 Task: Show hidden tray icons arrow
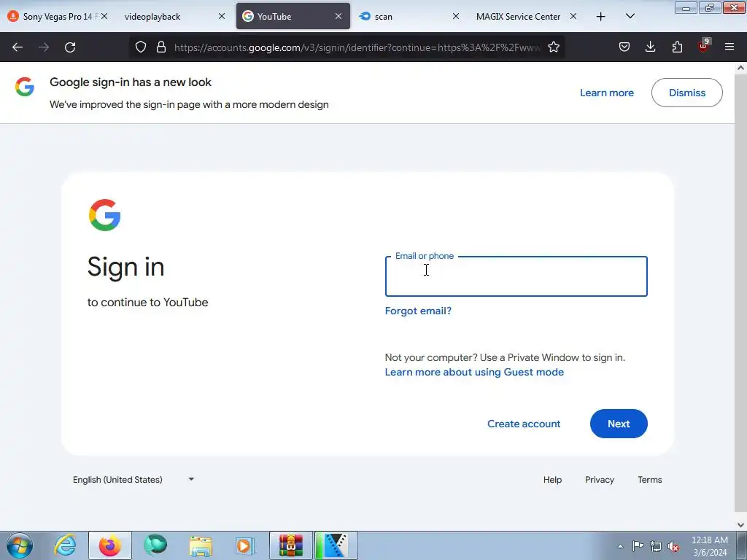click(x=620, y=546)
